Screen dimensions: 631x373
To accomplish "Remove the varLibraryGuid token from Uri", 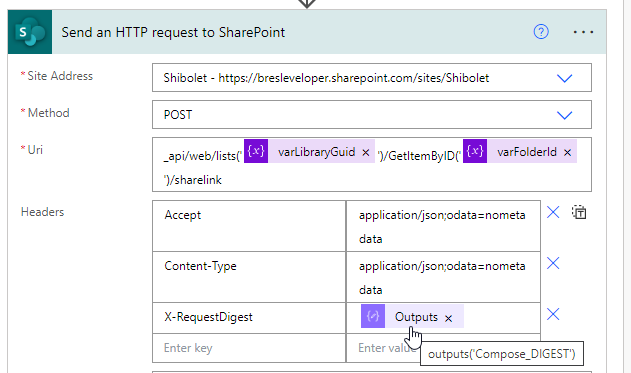I will (365, 152).
